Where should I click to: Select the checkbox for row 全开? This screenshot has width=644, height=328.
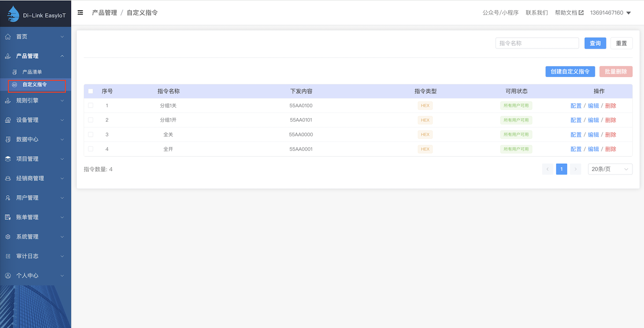tap(91, 149)
